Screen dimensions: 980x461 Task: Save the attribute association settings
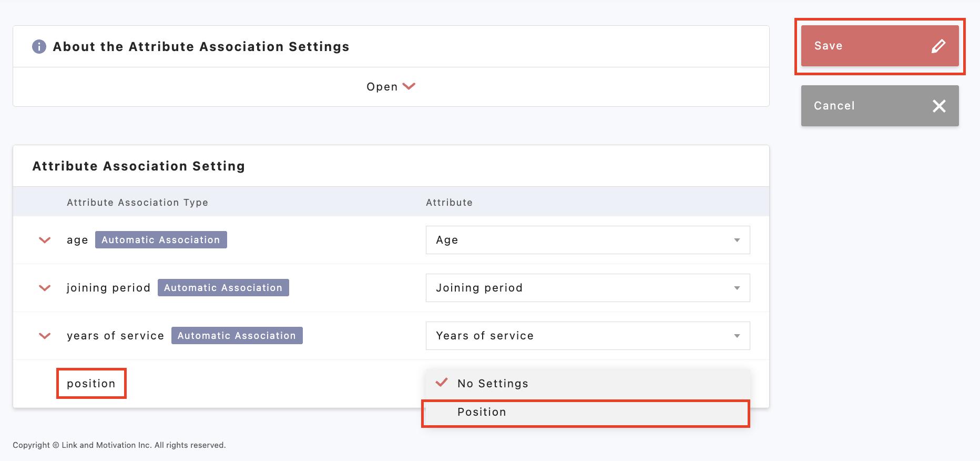tap(879, 46)
